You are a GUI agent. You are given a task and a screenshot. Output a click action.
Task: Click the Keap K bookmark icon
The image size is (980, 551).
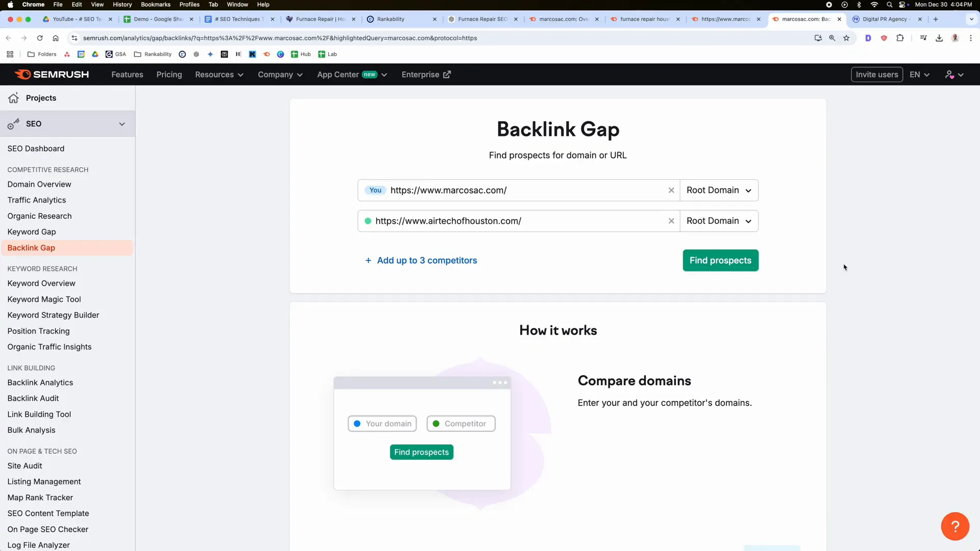[253, 54]
